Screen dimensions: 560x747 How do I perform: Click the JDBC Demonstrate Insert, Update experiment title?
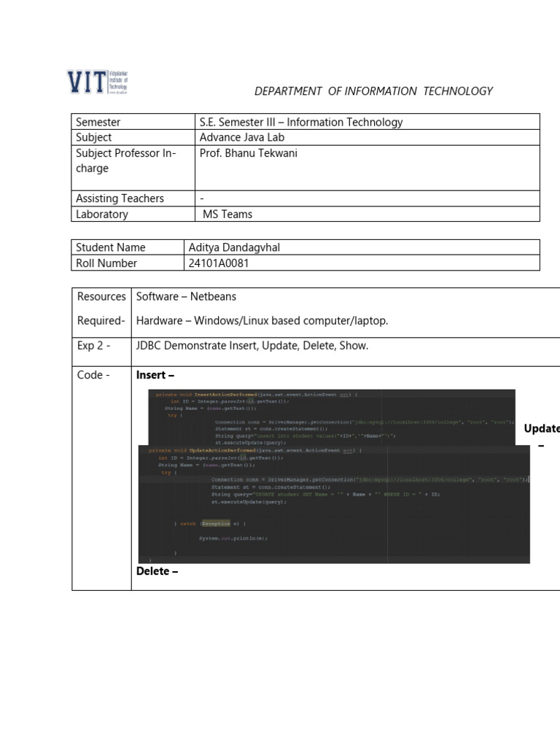click(x=252, y=345)
